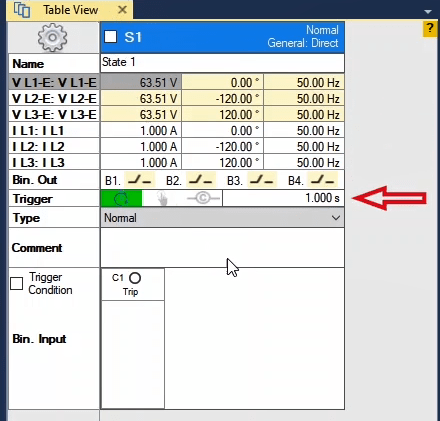
Task: Click the C1 Trip input circle
Action: pyautogui.click(x=135, y=278)
